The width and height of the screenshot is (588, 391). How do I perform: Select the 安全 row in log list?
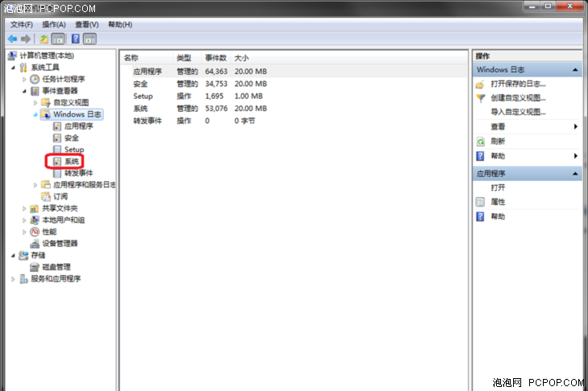click(x=294, y=84)
